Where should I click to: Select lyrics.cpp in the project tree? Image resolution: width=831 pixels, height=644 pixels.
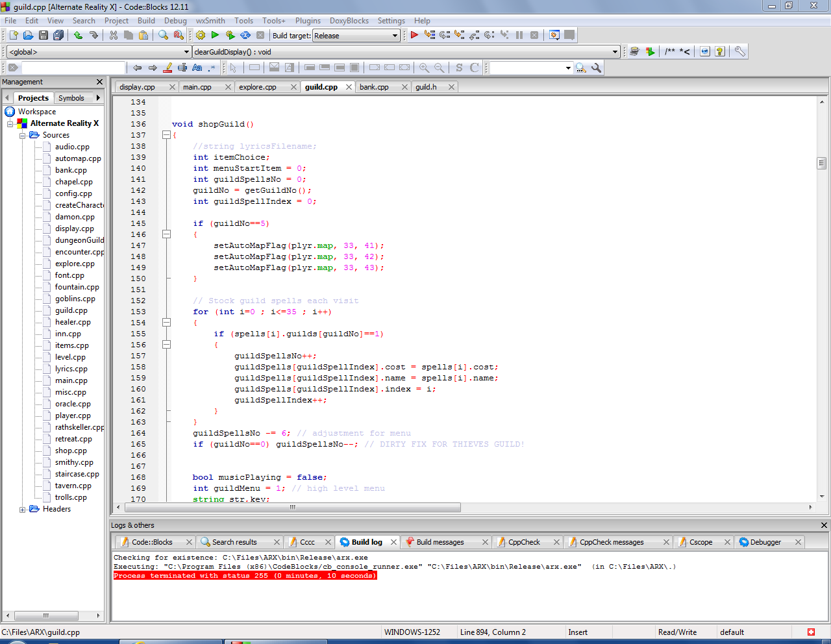(71, 369)
